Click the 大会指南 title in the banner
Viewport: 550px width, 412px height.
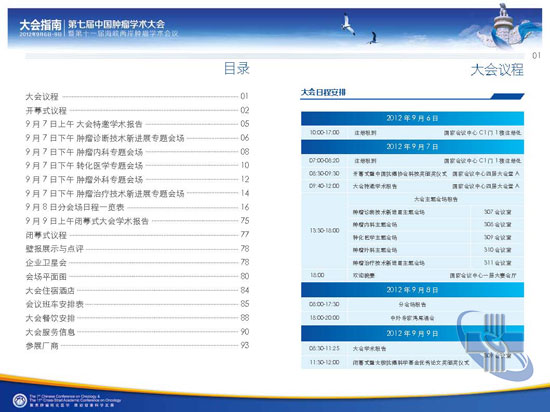40,25
